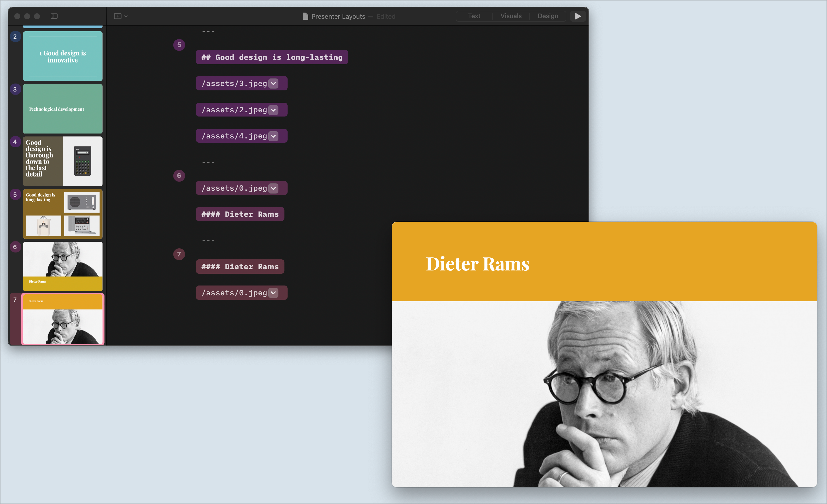Screen dimensions: 827x504
Task: Click the slide separator dashes above slide 7
Action: click(x=208, y=241)
